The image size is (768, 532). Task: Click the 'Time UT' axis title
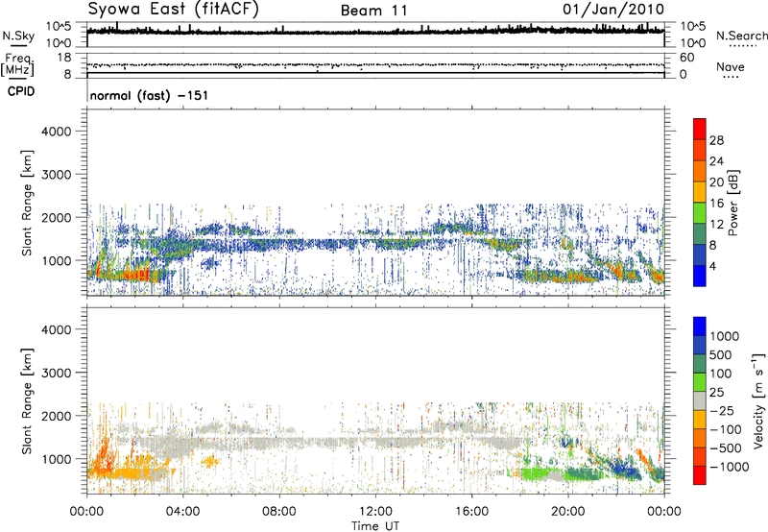[x=375, y=526]
